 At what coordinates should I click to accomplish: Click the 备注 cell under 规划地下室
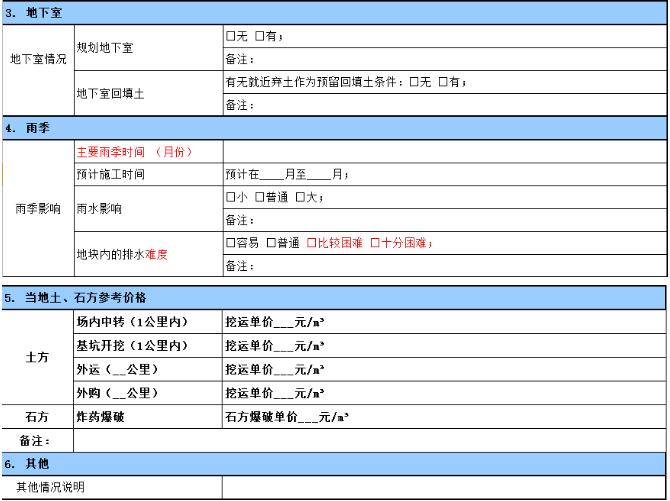click(443, 59)
